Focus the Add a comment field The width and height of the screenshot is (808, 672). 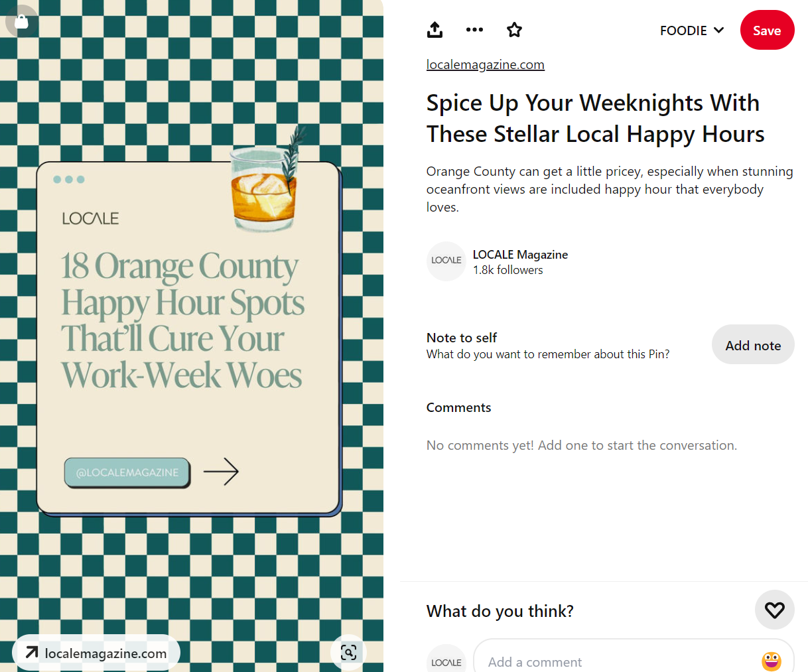tap(617, 661)
